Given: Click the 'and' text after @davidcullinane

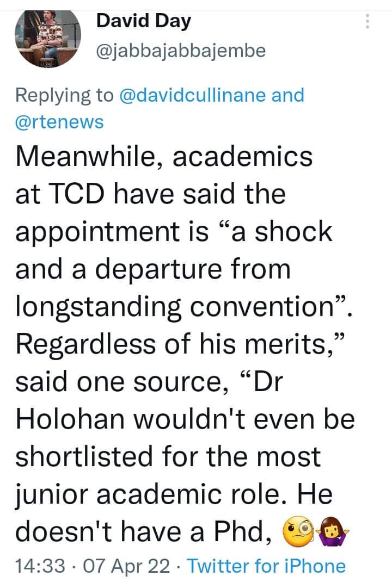Looking at the screenshot, I should 287,95.
